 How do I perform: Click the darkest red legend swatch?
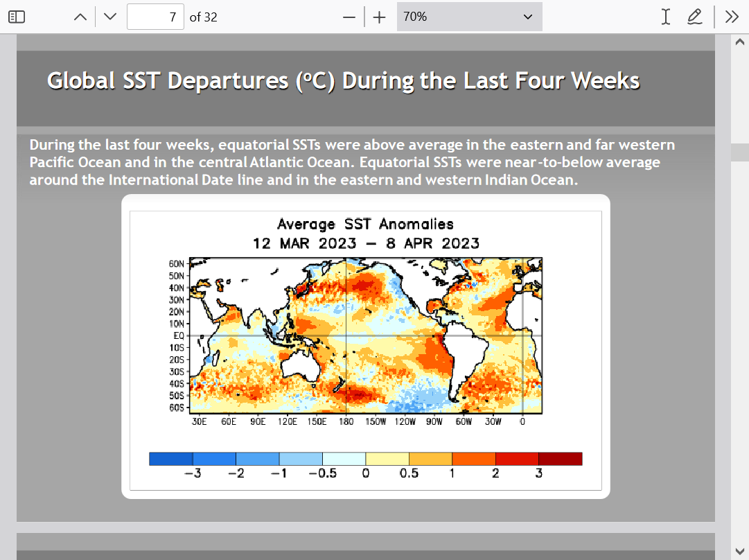[560, 459]
